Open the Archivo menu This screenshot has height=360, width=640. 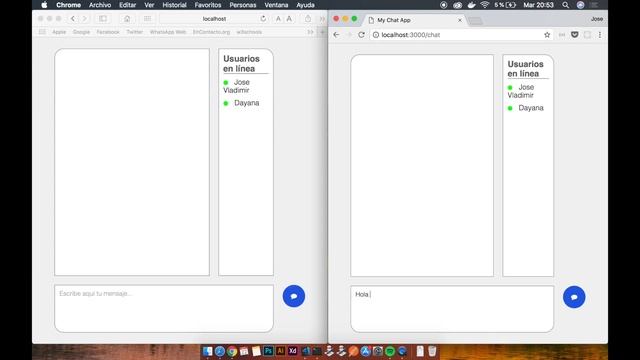(x=100, y=5)
